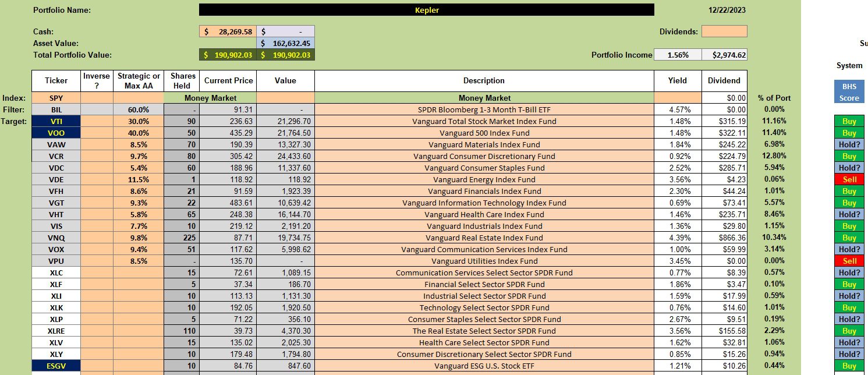Select the Hold? score for XLY
The image size is (868, 375).
[849, 354]
